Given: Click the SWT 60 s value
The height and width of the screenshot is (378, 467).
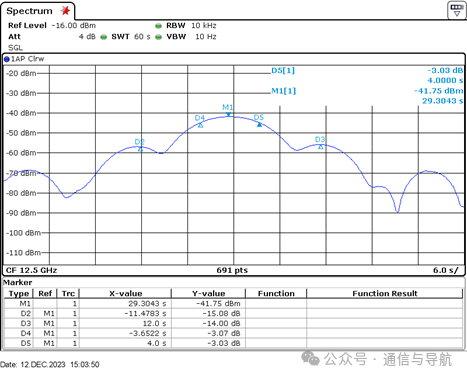Looking at the screenshot, I should [142, 37].
